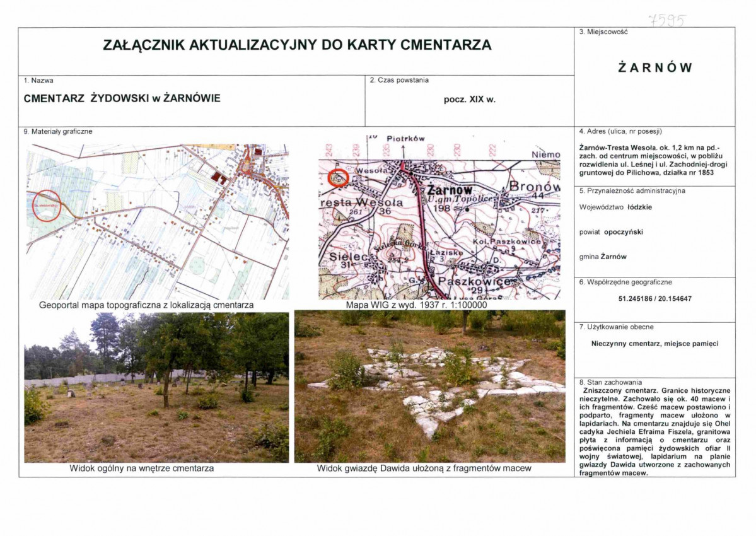Open the cemetery interior general view photo
This screenshot has width=756, height=536.
pyautogui.click(x=157, y=388)
